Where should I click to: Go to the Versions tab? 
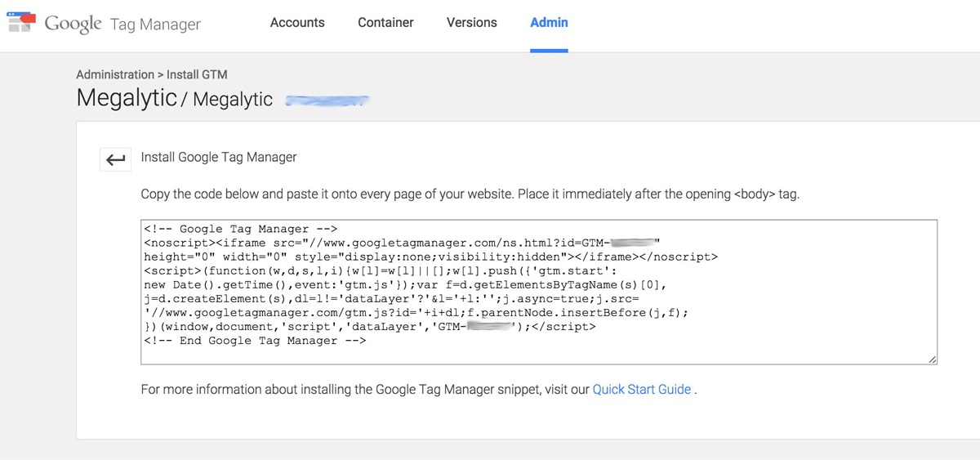(471, 23)
